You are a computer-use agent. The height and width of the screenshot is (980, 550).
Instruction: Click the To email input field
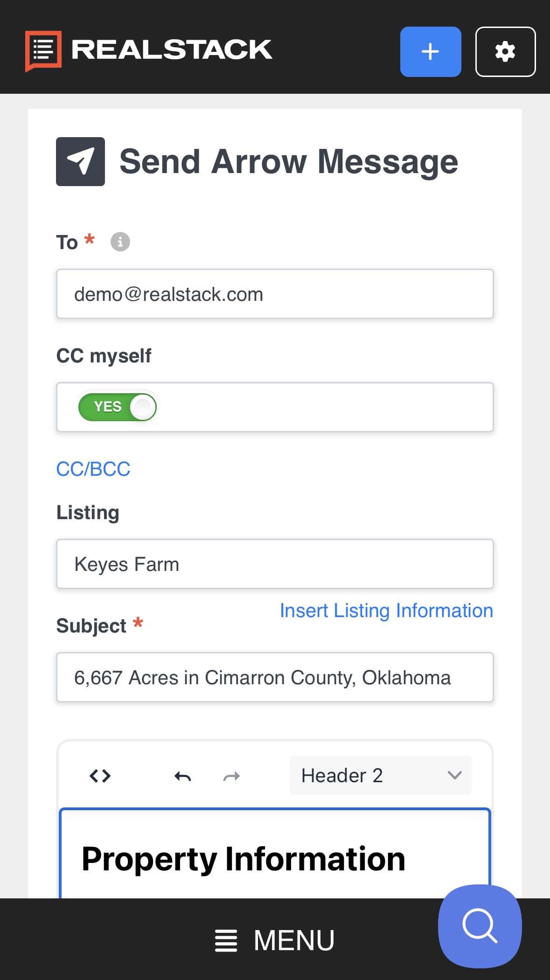(274, 294)
